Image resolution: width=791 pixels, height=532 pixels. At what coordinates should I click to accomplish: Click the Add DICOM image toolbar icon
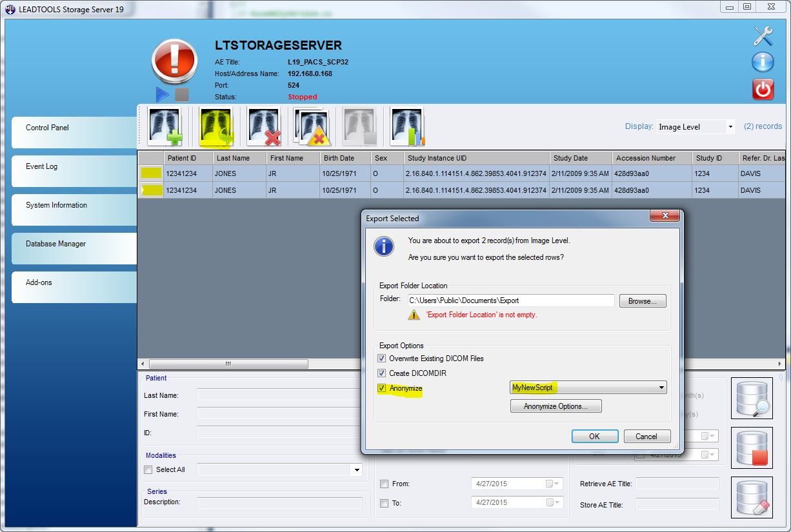point(165,126)
